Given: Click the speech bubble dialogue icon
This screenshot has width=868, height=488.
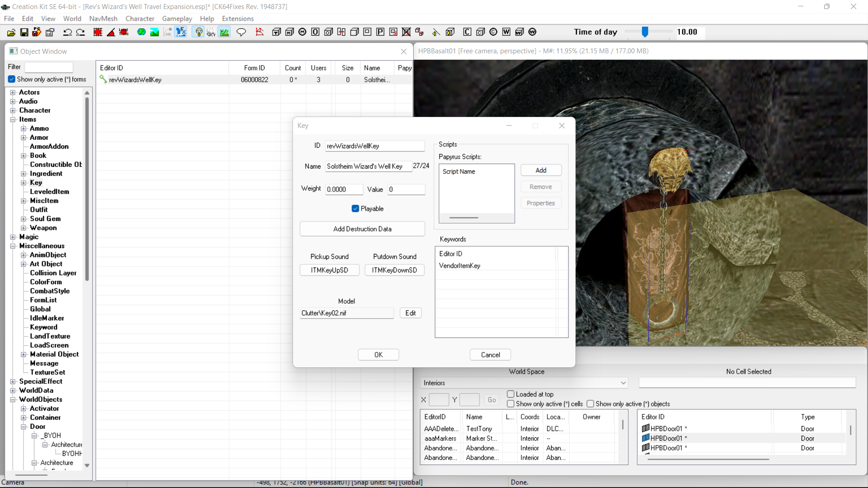Looking at the screenshot, I should point(241,32).
